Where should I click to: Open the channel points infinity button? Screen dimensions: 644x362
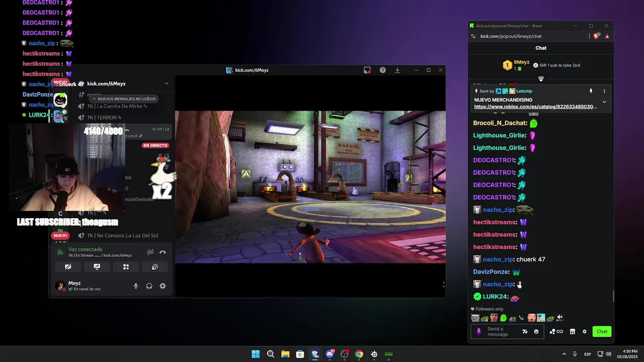[556, 331]
